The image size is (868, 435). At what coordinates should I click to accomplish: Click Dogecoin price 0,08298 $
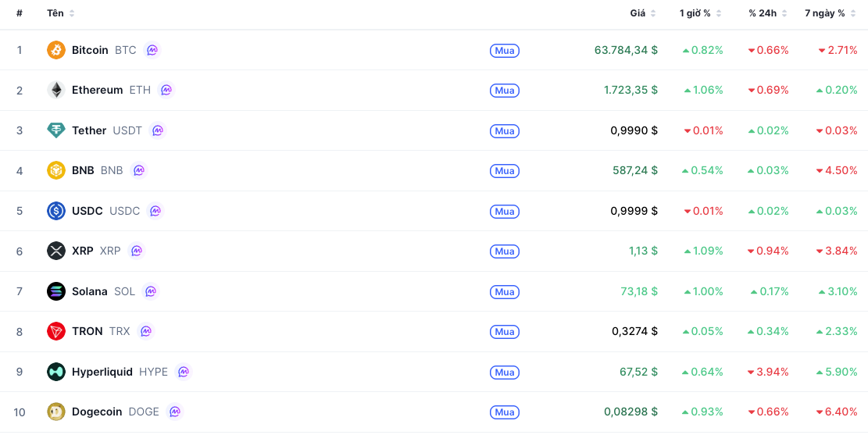(x=631, y=412)
